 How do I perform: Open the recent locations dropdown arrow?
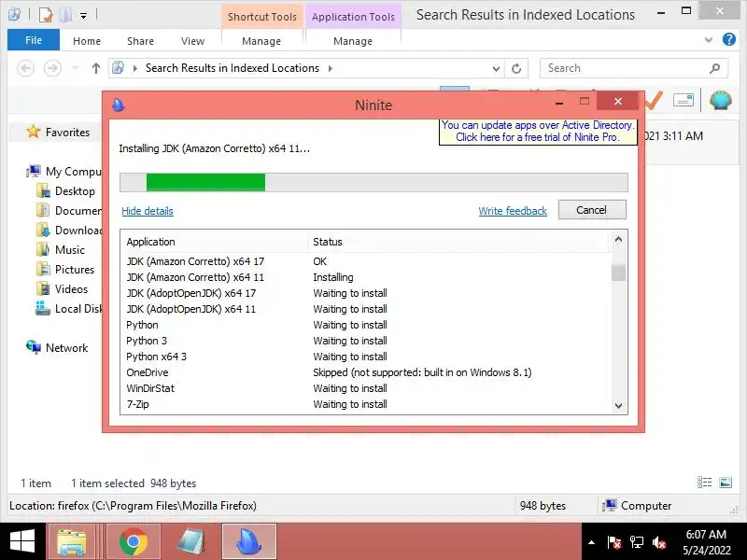point(75,68)
